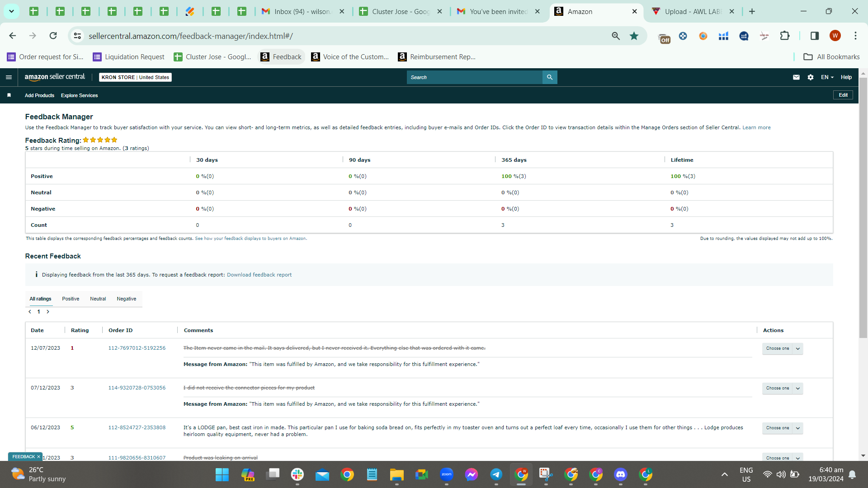Select the Neutral feedback tab
This screenshot has height=488, width=868.
(98, 299)
